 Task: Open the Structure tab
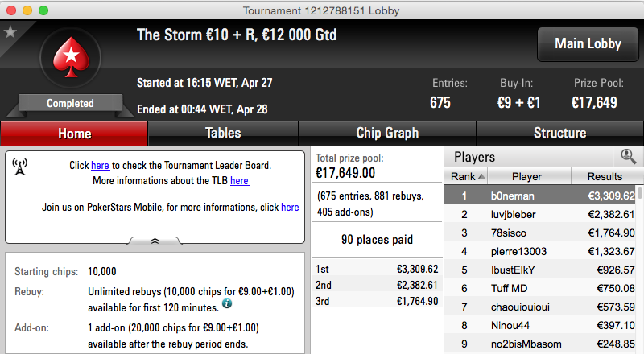pos(559,133)
